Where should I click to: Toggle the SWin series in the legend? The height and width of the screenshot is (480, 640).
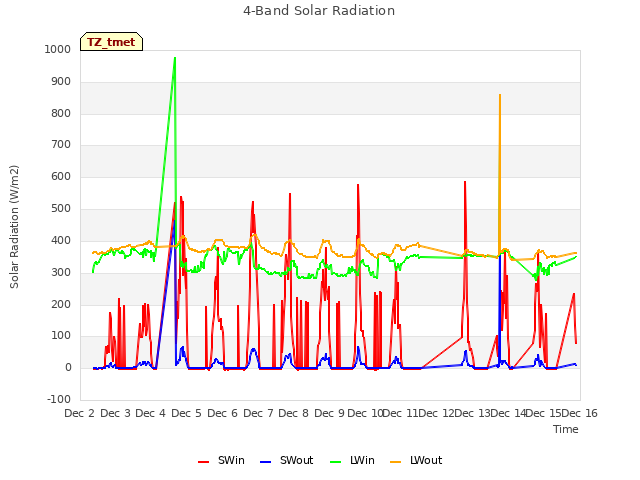(x=221, y=460)
